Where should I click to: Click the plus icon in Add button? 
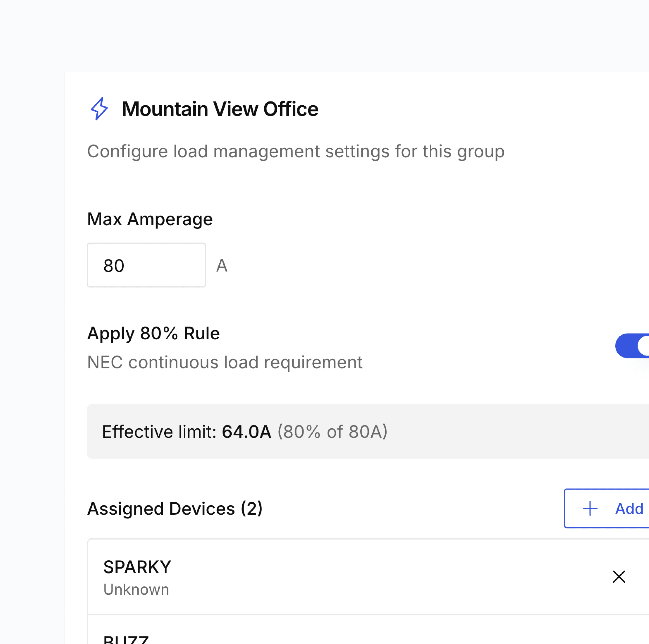click(x=590, y=508)
